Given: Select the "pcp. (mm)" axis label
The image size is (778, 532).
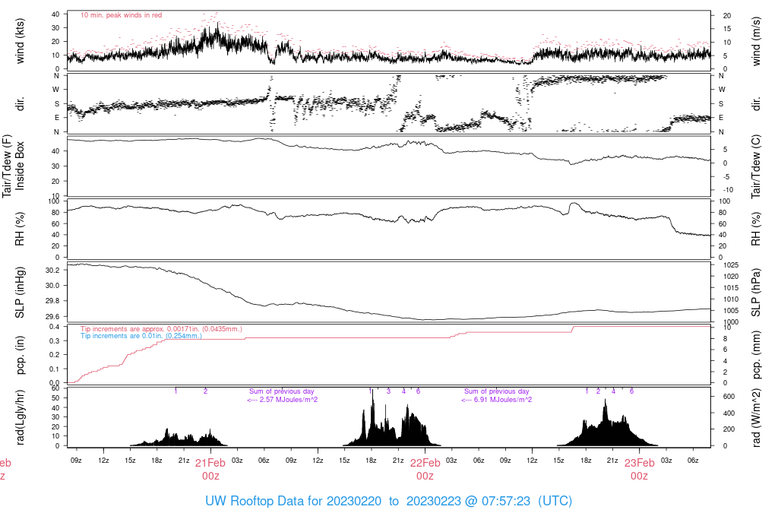Looking at the screenshot, I should [756, 355].
